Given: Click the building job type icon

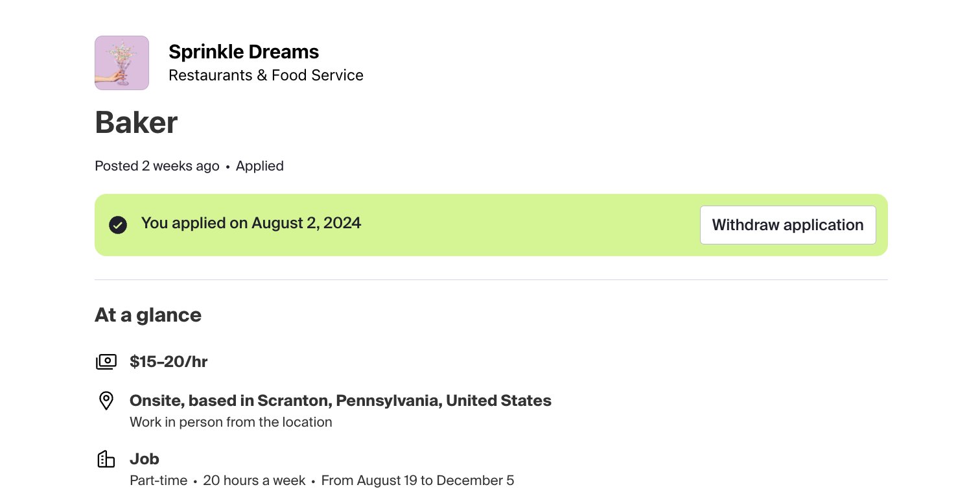Looking at the screenshot, I should tap(106, 459).
